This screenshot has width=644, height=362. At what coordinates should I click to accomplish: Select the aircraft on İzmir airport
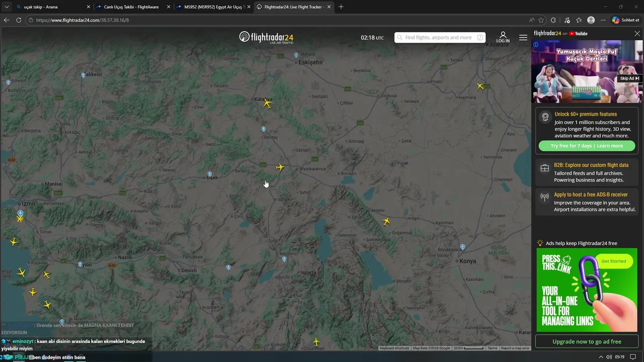click(x=20, y=219)
